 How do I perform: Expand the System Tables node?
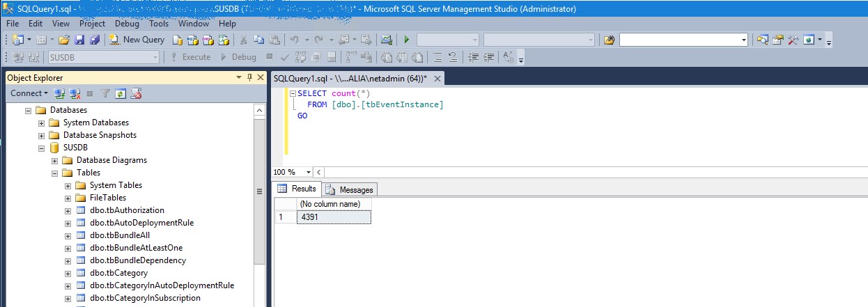click(x=68, y=185)
